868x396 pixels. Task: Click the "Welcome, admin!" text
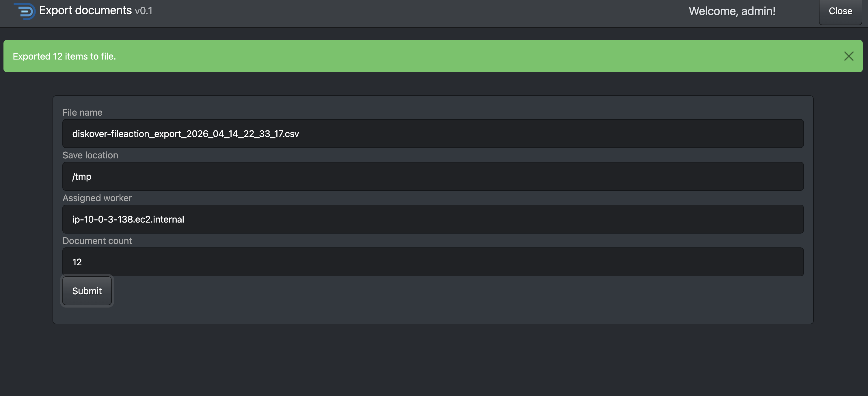coord(732,11)
